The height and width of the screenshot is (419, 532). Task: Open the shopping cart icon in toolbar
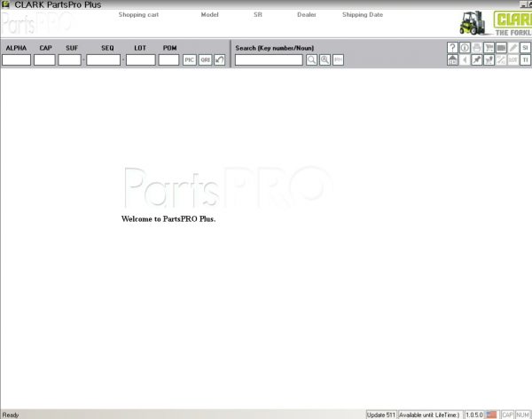point(489,48)
